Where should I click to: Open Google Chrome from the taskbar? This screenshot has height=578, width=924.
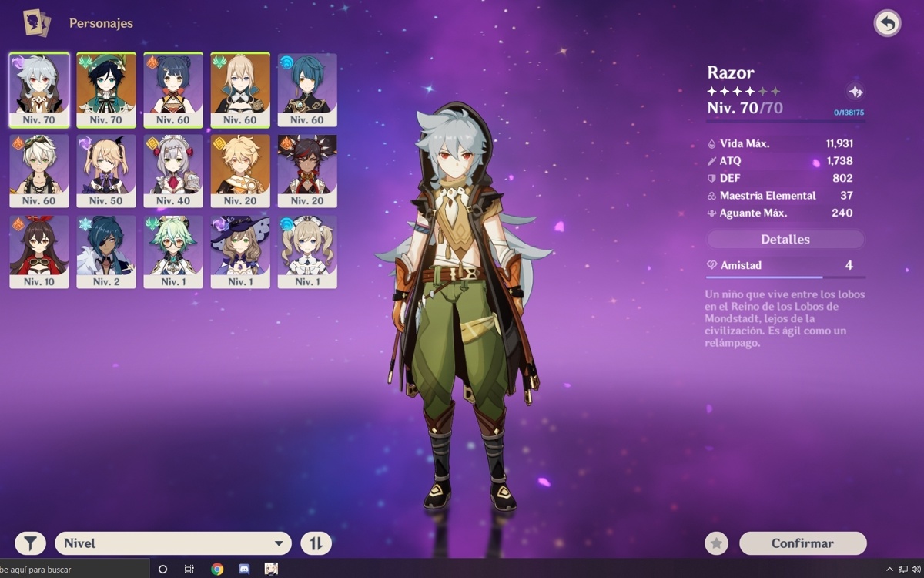click(218, 569)
